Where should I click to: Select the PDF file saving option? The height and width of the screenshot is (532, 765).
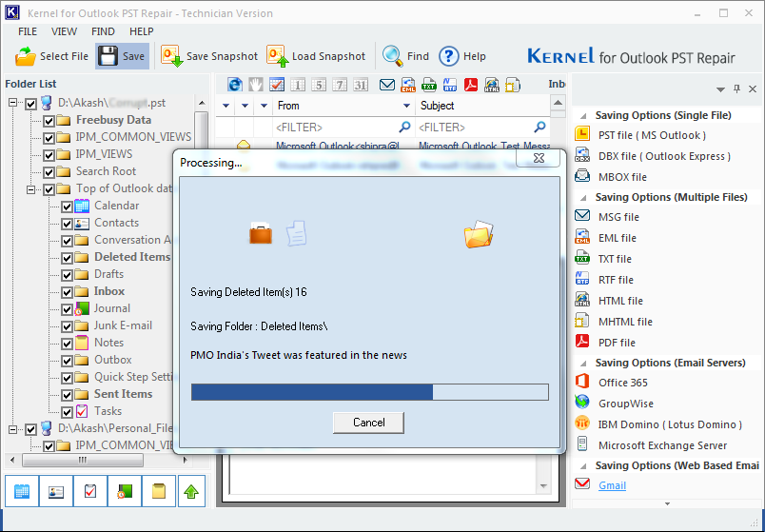(617, 343)
